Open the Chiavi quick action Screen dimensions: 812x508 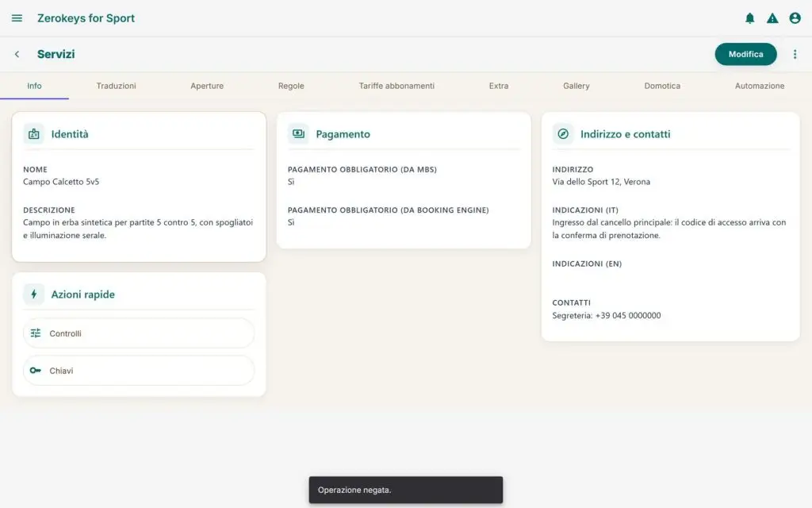click(139, 370)
